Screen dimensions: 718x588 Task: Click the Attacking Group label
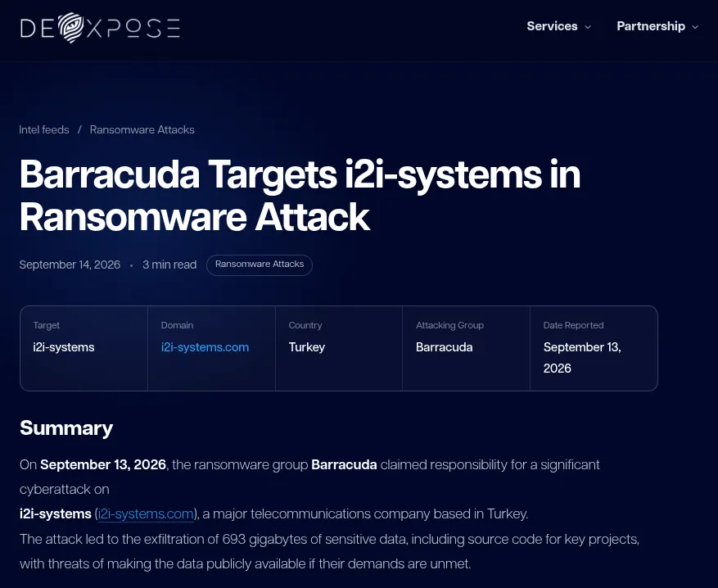[449, 325]
